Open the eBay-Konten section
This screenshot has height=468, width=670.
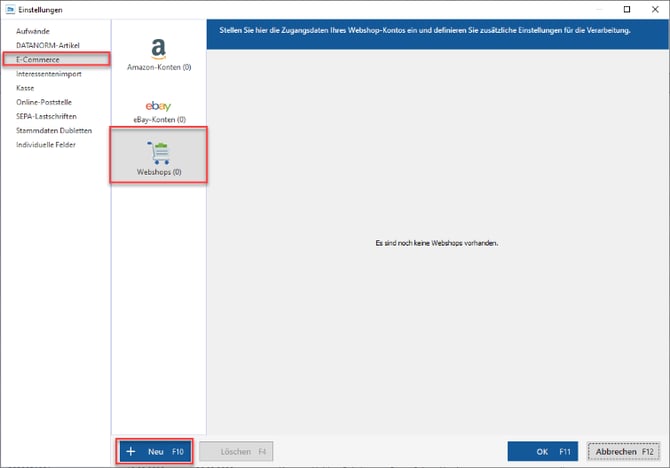[x=159, y=112]
